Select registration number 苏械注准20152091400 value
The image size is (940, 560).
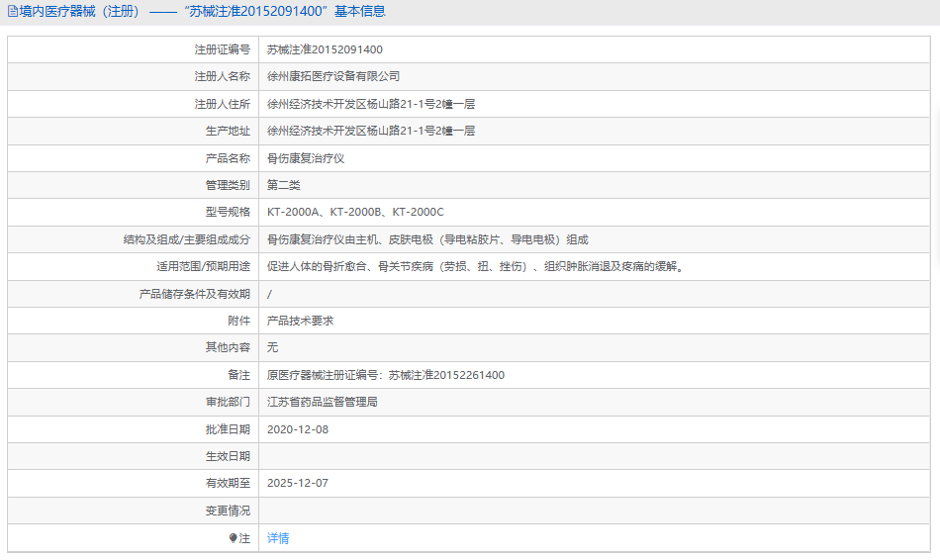325,49
